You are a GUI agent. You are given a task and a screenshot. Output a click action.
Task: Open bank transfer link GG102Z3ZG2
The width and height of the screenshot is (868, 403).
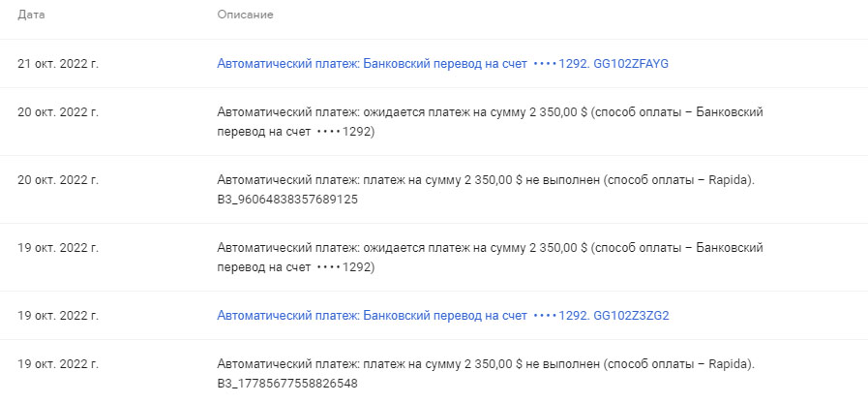click(x=443, y=316)
